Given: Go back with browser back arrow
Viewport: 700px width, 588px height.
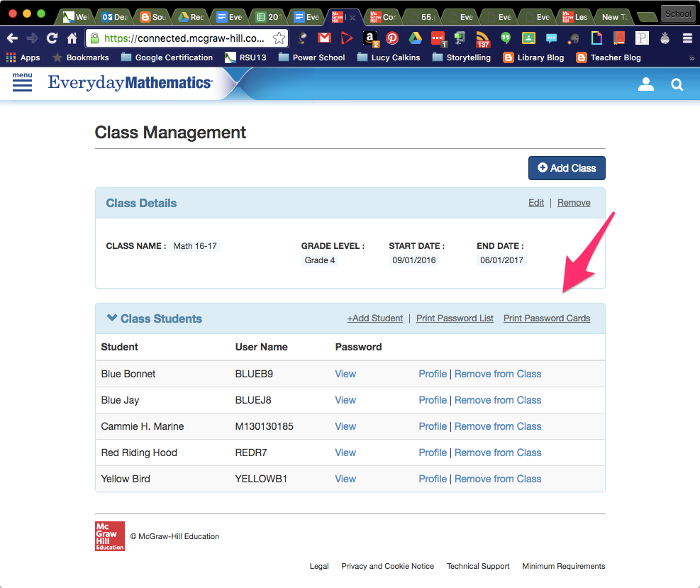Looking at the screenshot, I should 13,38.
